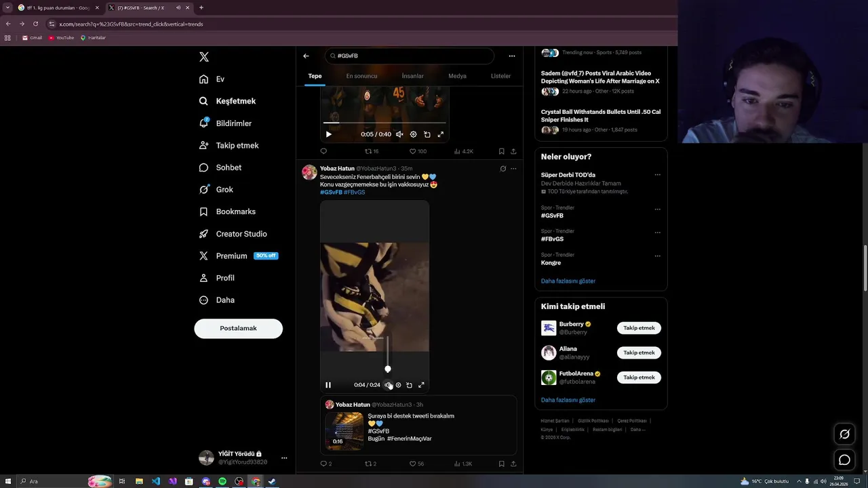
Task: Like the tweet with 56 likes
Action: 417,464
